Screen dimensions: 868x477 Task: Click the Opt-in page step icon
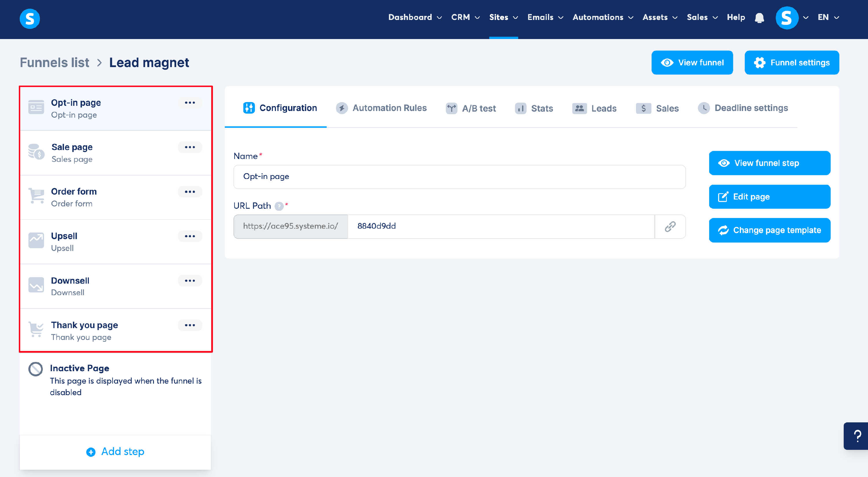coord(36,107)
